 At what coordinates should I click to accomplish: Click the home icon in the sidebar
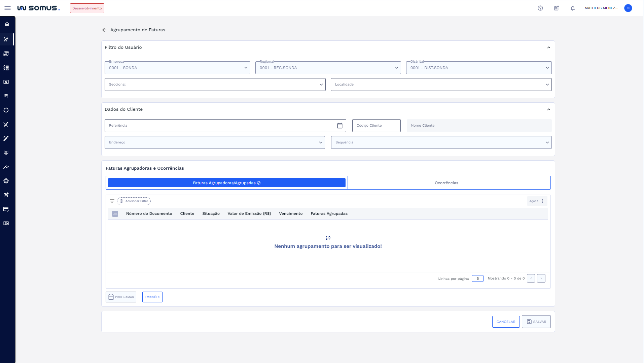(7, 24)
